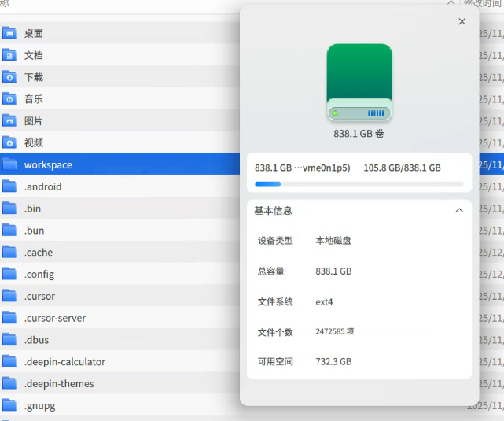Click the 图片 folder icon
The height and width of the screenshot is (421, 504).
(x=9, y=120)
